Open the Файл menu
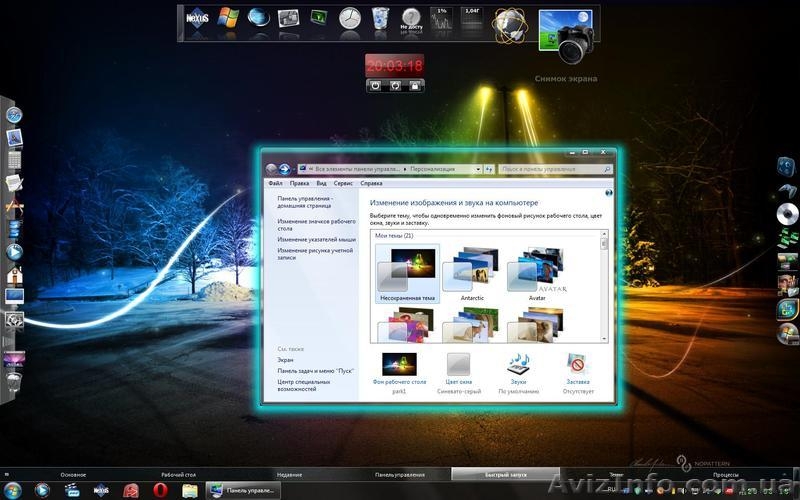This screenshot has width=800, height=500. [275, 184]
